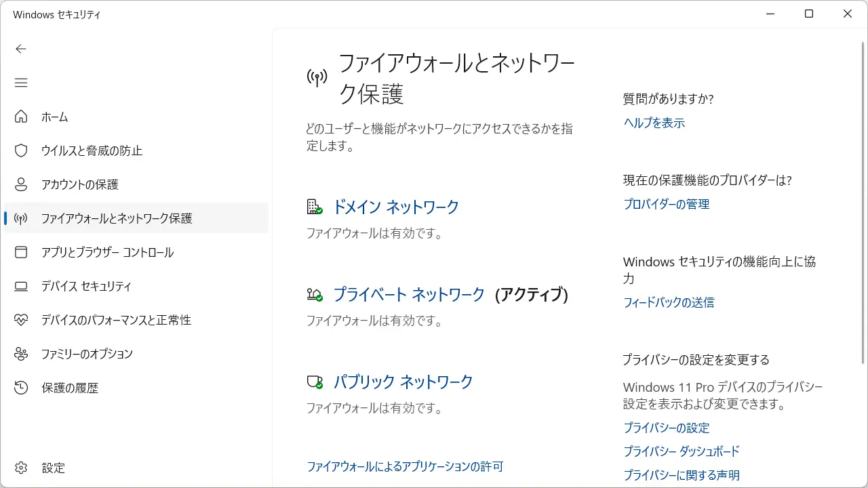Click the heart icon for デバイスのパフォーマンスと正常性

[x=21, y=320]
